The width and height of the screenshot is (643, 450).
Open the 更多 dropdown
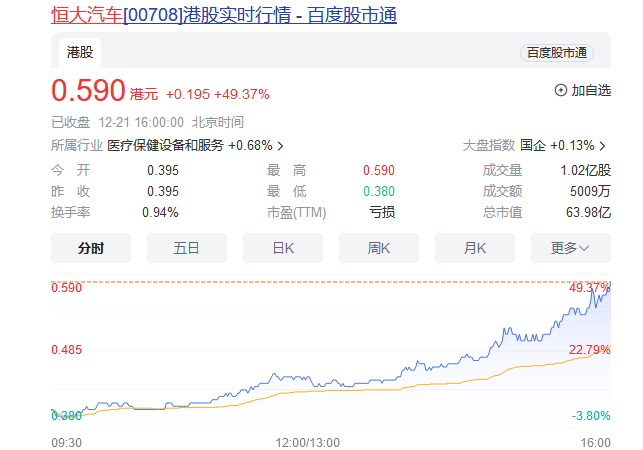pyautogui.click(x=571, y=248)
